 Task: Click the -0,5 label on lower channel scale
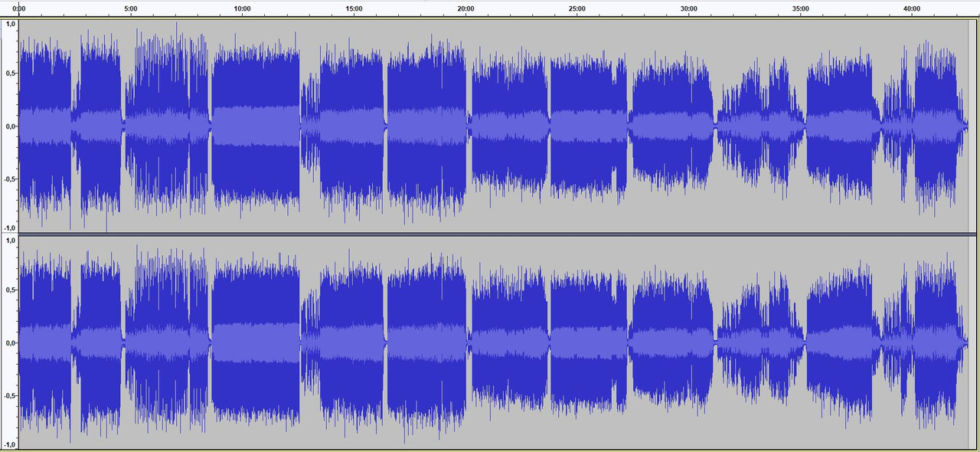pyautogui.click(x=8, y=395)
